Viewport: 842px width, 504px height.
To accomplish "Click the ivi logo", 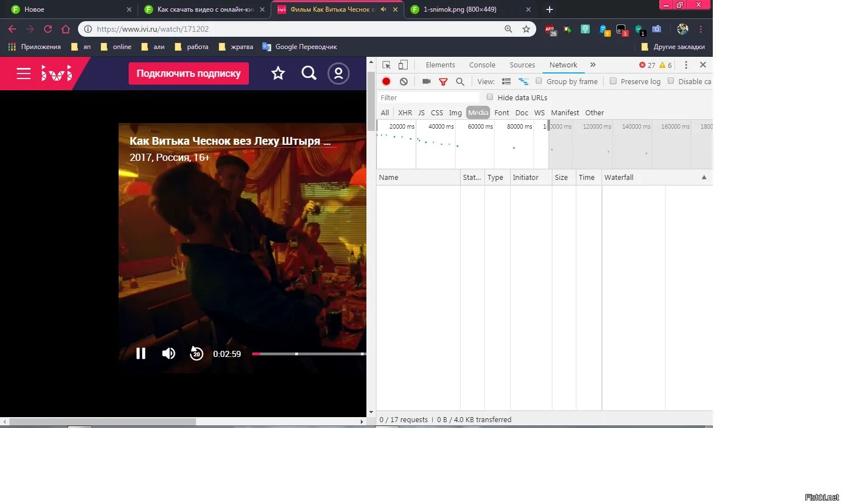I will click(x=57, y=73).
